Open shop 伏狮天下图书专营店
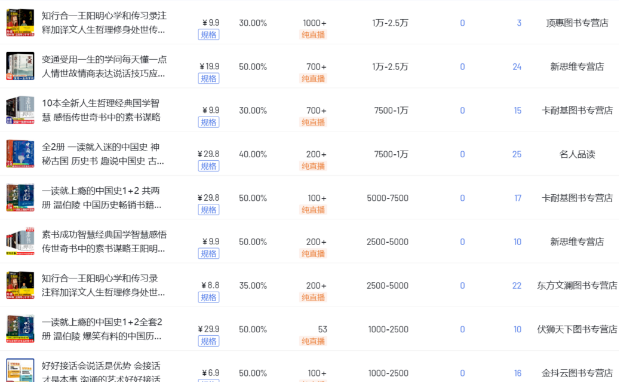 point(577,330)
